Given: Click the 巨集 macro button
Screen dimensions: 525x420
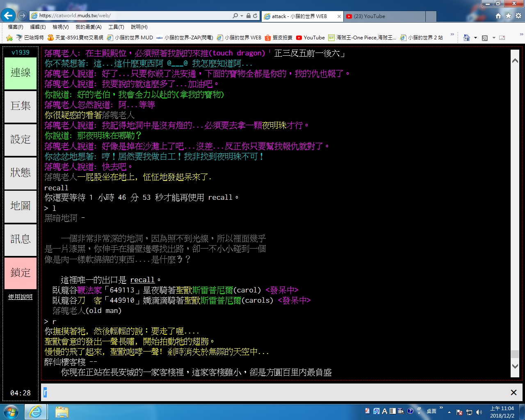Looking at the screenshot, I should pyautogui.click(x=21, y=106).
